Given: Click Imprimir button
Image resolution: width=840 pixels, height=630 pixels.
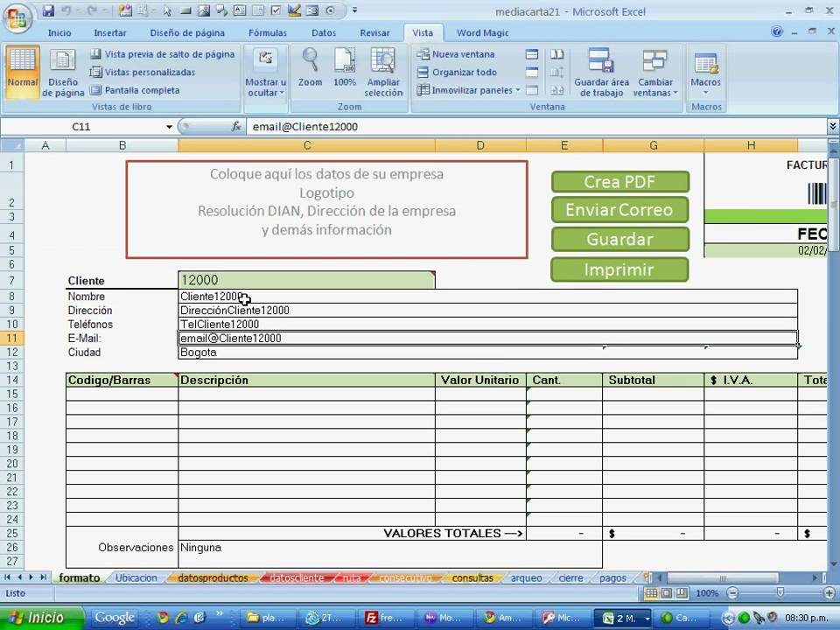Looking at the screenshot, I should pyautogui.click(x=619, y=269).
